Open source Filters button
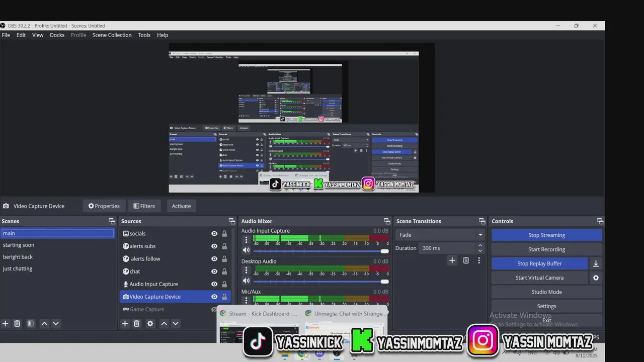Viewport: 644px width, 362px height. [144, 206]
